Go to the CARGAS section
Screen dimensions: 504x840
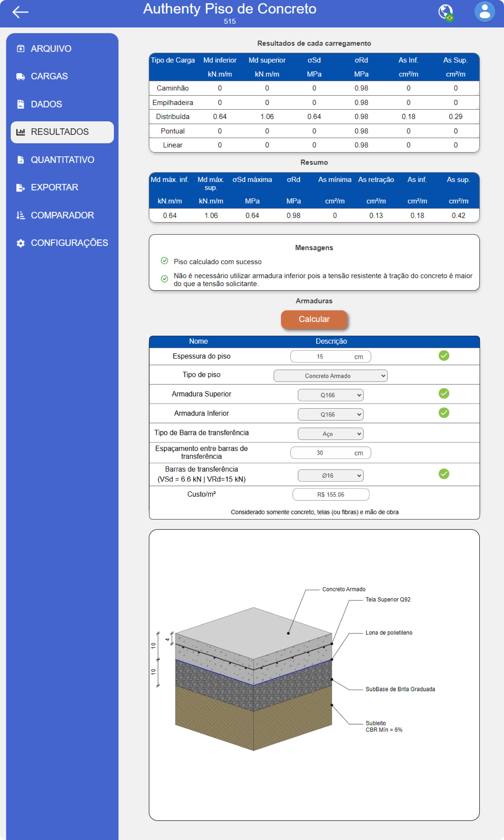62,76
